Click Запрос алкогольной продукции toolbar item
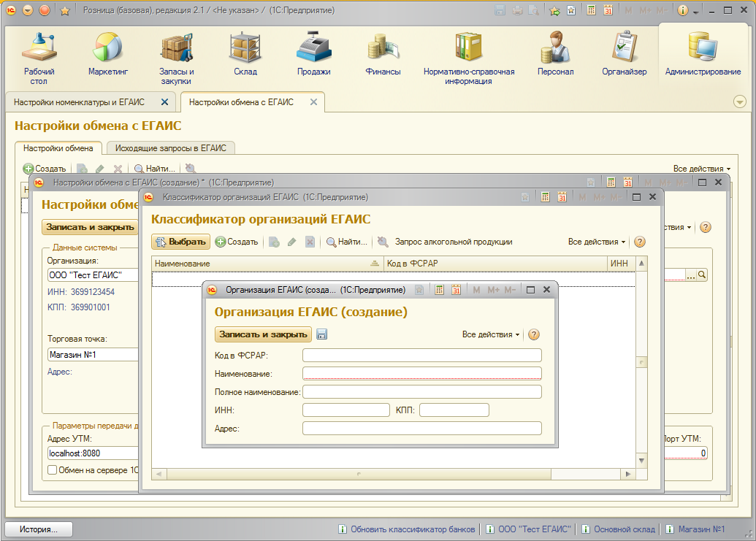 tap(453, 242)
